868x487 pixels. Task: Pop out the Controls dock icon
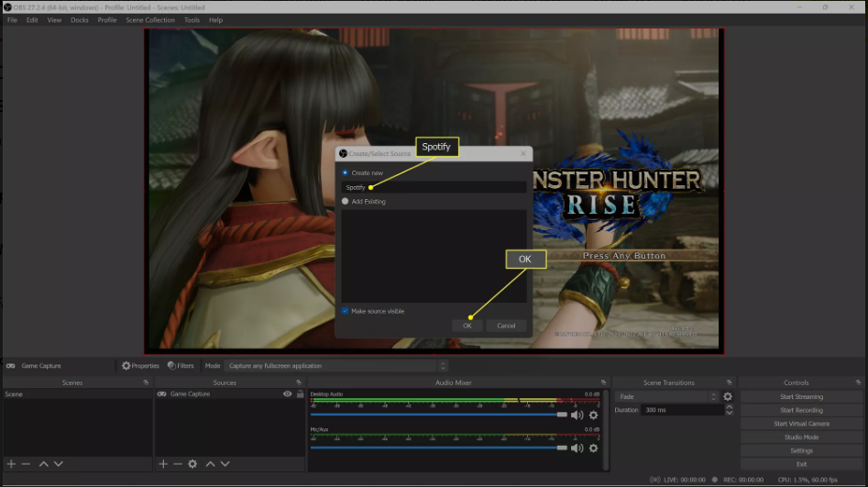[x=859, y=382]
